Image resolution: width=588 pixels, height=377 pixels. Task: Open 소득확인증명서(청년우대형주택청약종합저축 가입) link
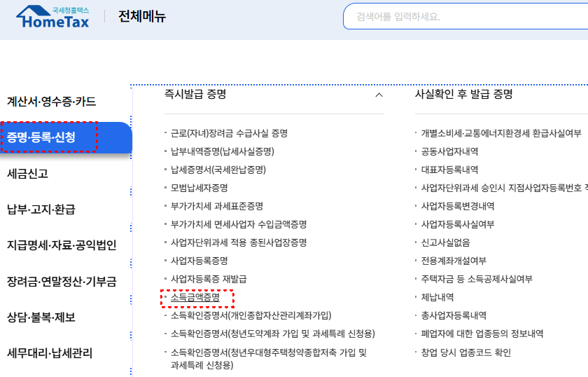pos(269,359)
